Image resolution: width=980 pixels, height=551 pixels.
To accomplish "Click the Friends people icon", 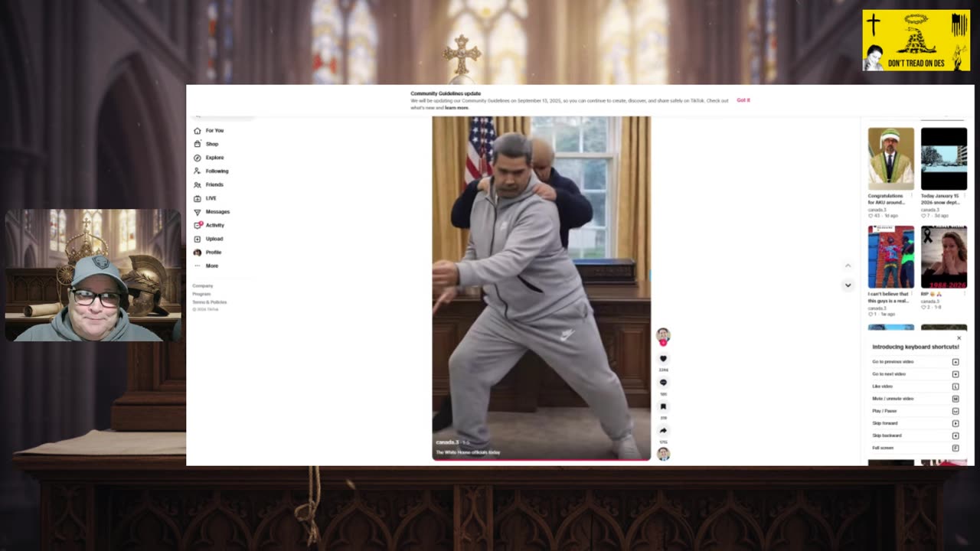I will click(x=197, y=184).
